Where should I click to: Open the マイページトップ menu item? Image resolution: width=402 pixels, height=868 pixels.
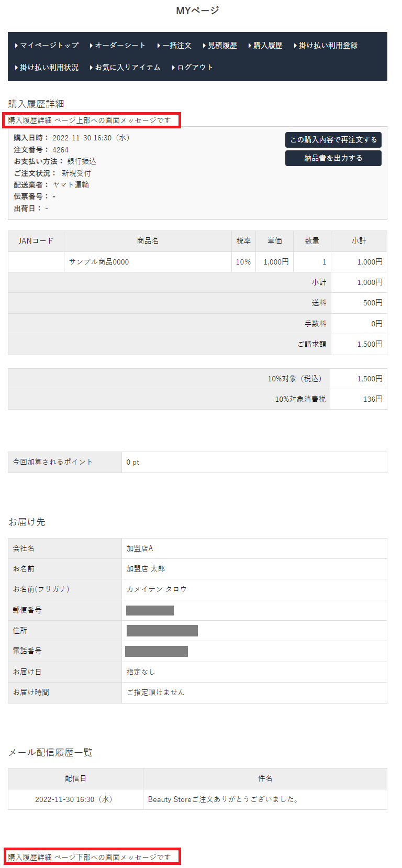click(49, 46)
